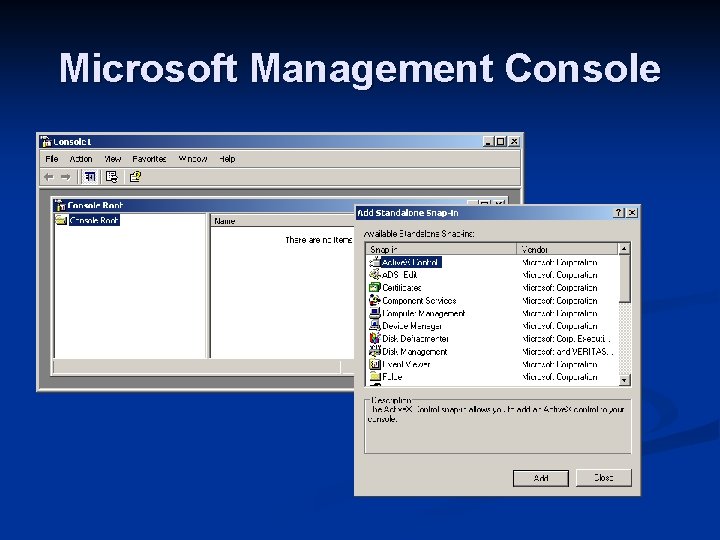This screenshot has width=720, height=540.
Task: Select Console Root tree item
Action: 94,220
